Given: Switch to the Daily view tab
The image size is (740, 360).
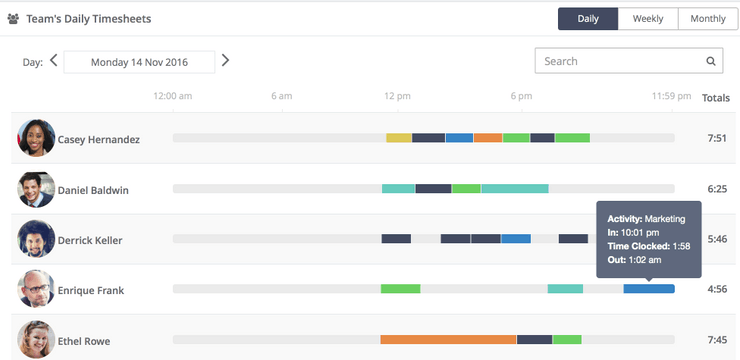Looking at the screenshot, I should [588, 19].
